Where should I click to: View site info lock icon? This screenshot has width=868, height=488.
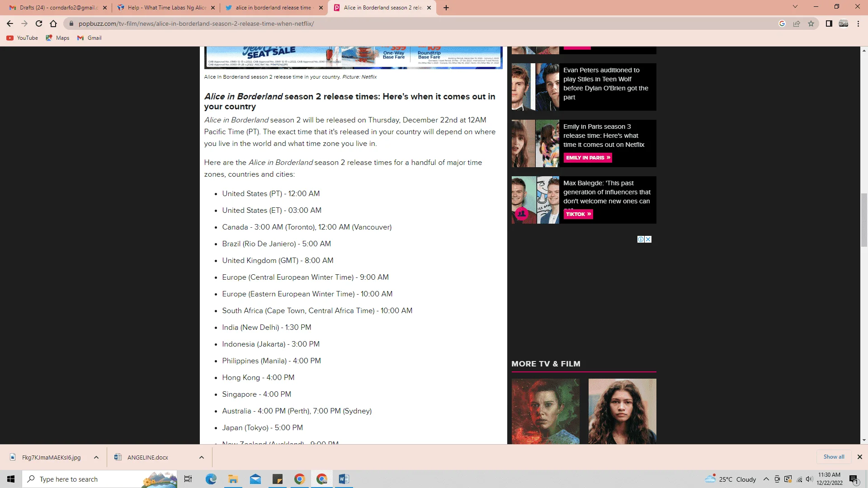coord(71,23)
